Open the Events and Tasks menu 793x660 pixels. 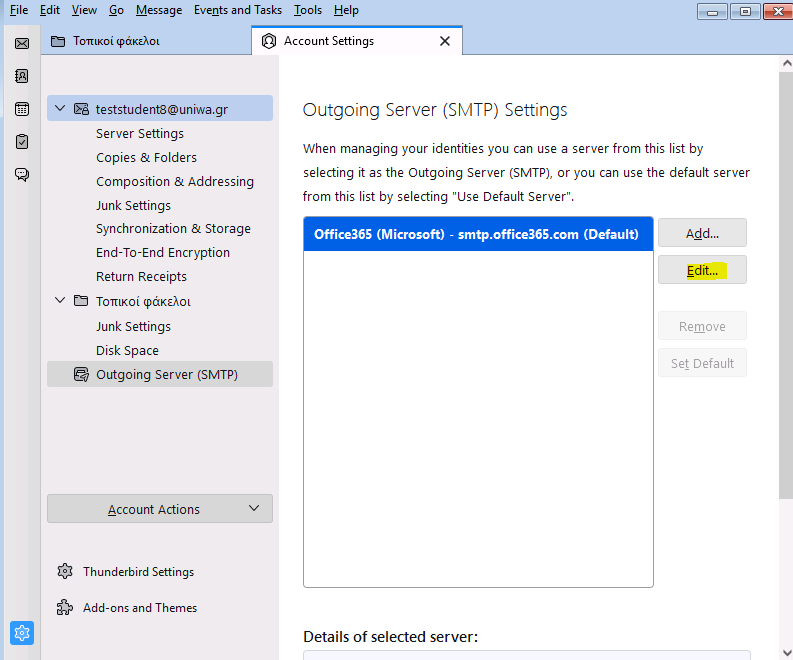point(238,10)
